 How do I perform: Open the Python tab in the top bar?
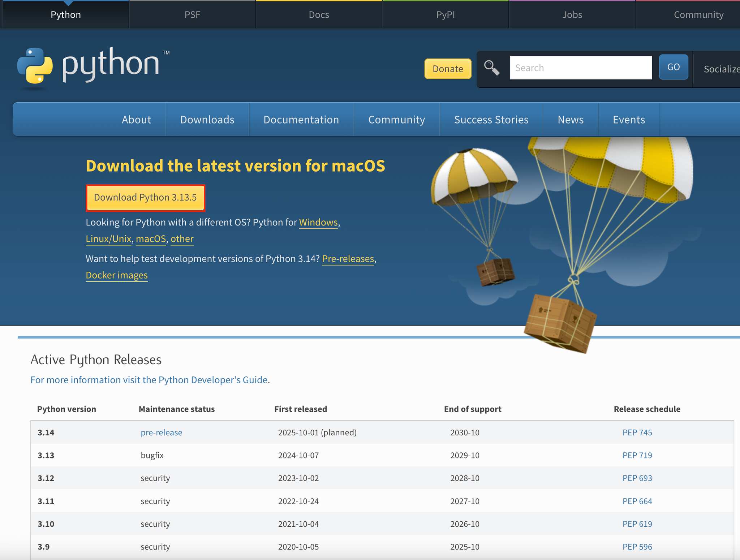(66, 14)
